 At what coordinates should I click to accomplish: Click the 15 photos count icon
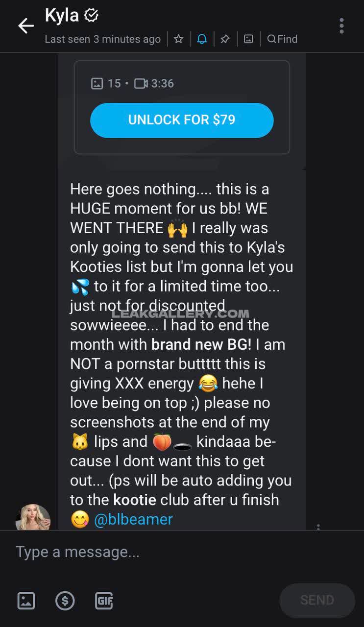97,83
